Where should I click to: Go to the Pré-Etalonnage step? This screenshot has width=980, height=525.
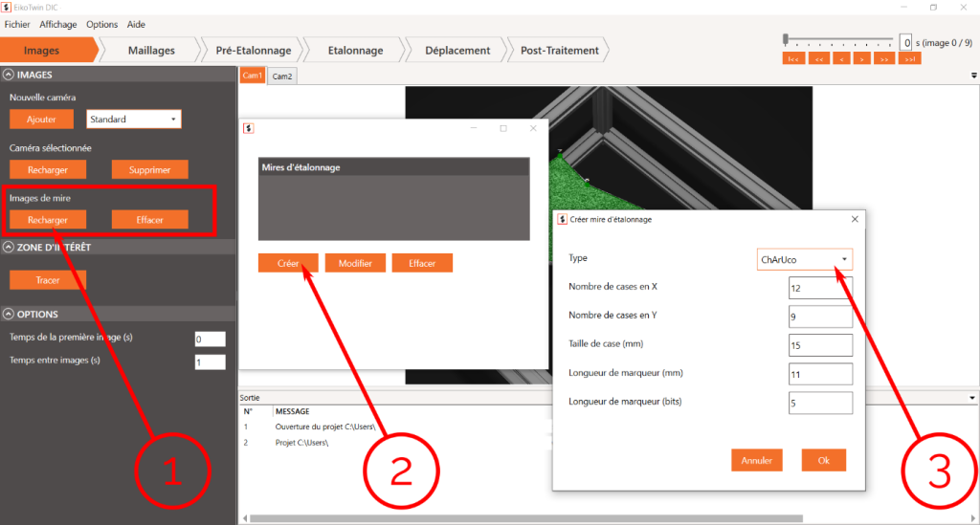[x=253, y=51]
